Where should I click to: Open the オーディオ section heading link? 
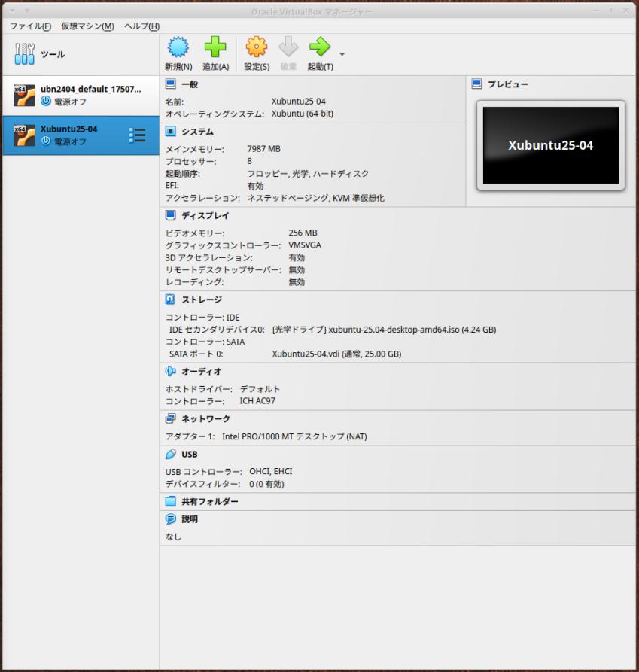202,372
